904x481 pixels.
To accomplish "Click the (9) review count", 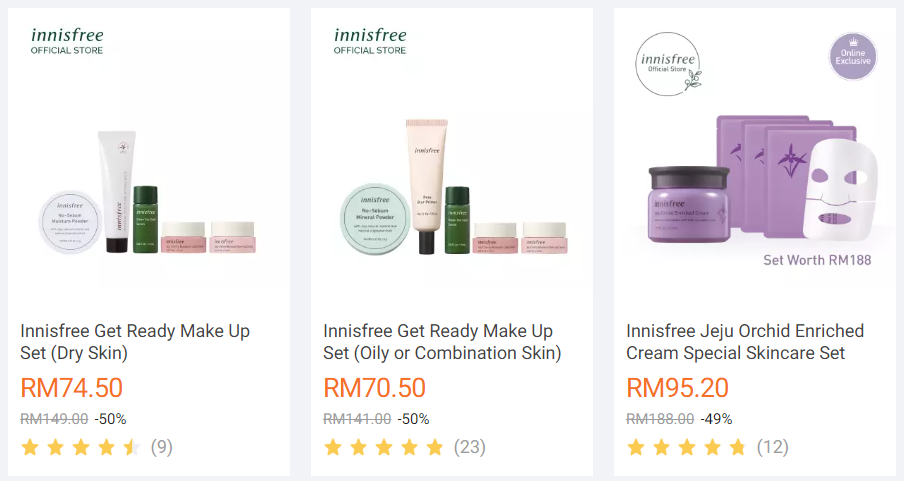I will click(x=161, y=447).
